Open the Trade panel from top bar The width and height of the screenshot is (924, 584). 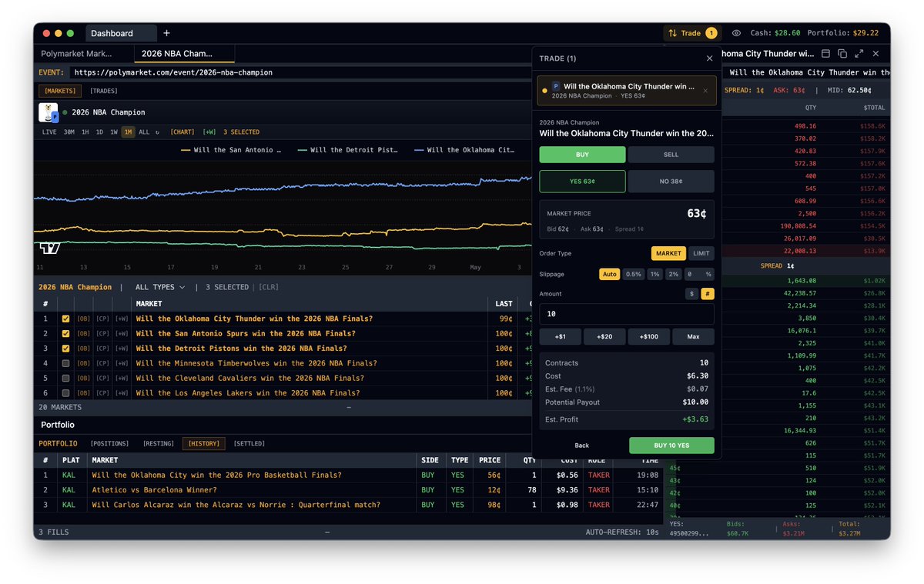(x=691, y=33)
